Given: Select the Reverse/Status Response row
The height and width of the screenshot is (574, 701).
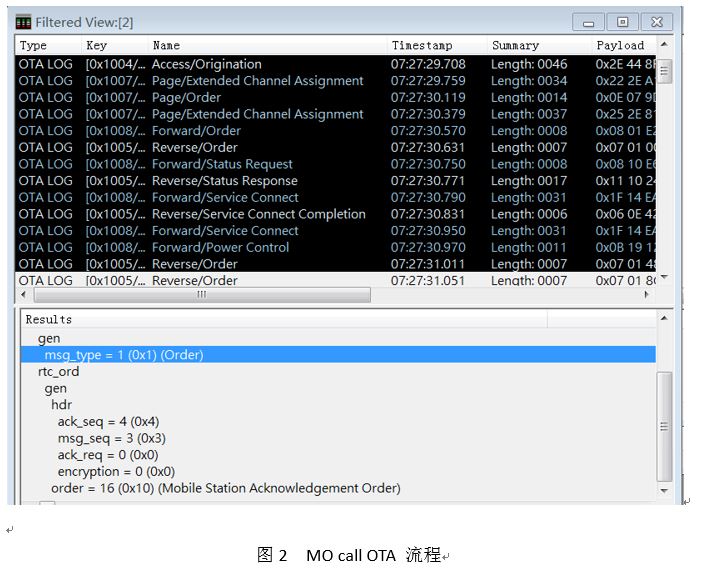Looking at the screenshot, I should click(336, 181).
